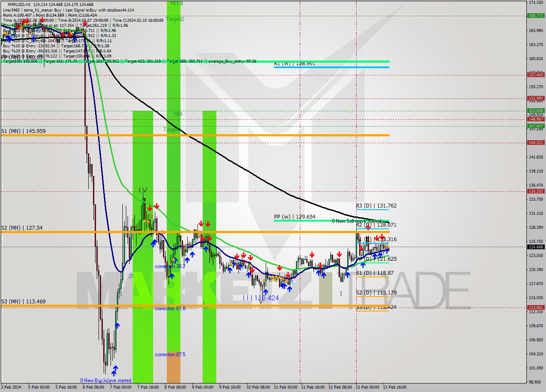Click the '10 Feb 08:00' time axis label

[258, 387]
